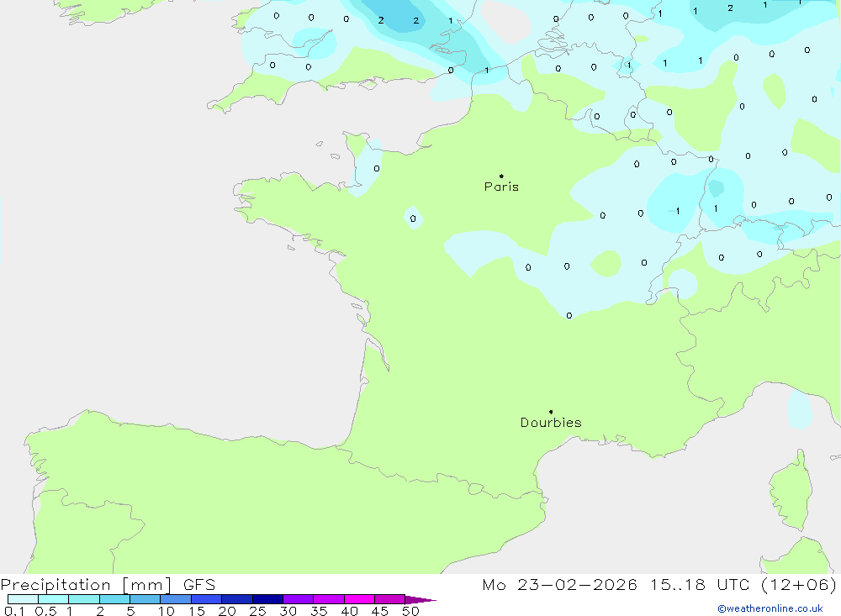Pick the 15–20 mm royal blue legend swatch
841x616 pixels.
[207, 599]
